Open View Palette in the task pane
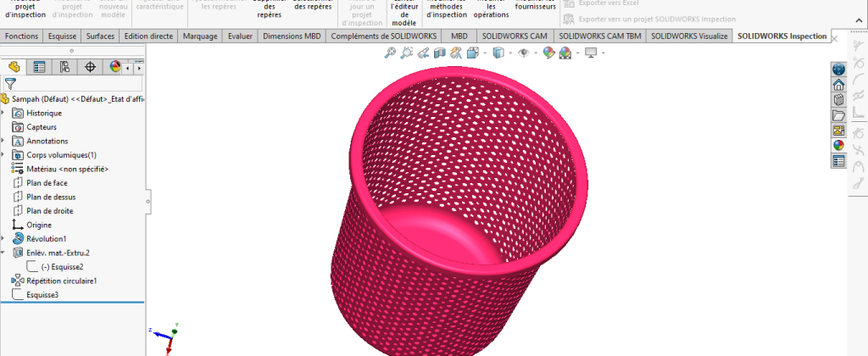This screenshot has width=868, height=356. (838, 131)
